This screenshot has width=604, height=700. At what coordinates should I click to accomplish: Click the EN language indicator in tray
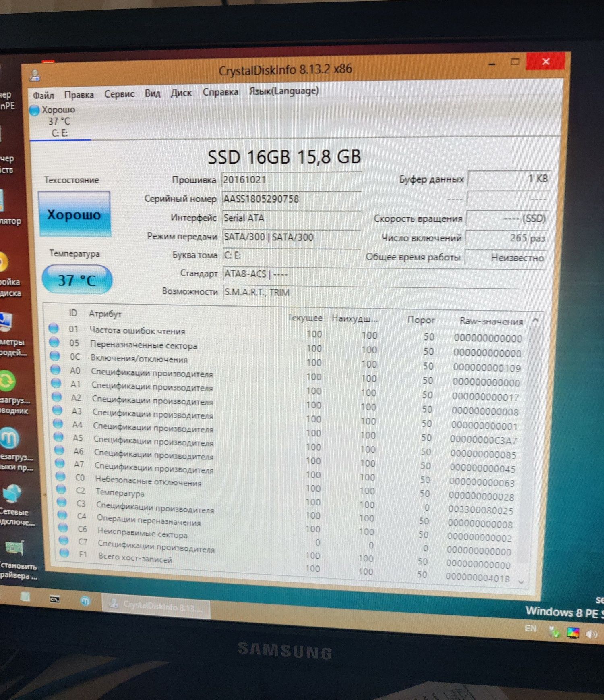coord(530,628)
